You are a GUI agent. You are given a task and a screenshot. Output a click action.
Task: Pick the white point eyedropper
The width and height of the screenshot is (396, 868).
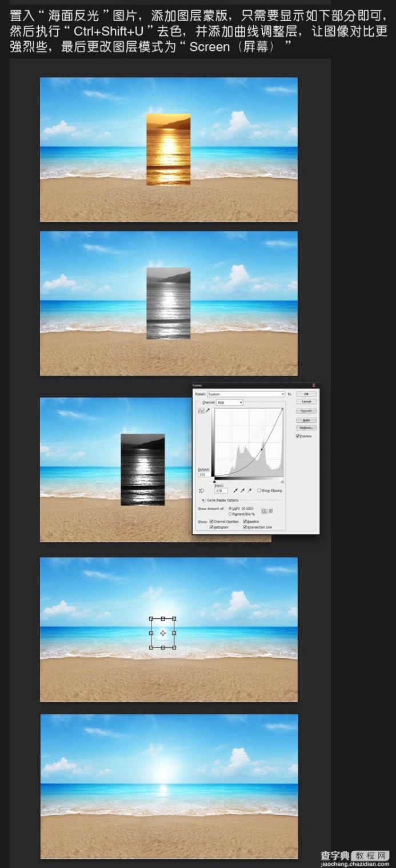click(250, 490)
